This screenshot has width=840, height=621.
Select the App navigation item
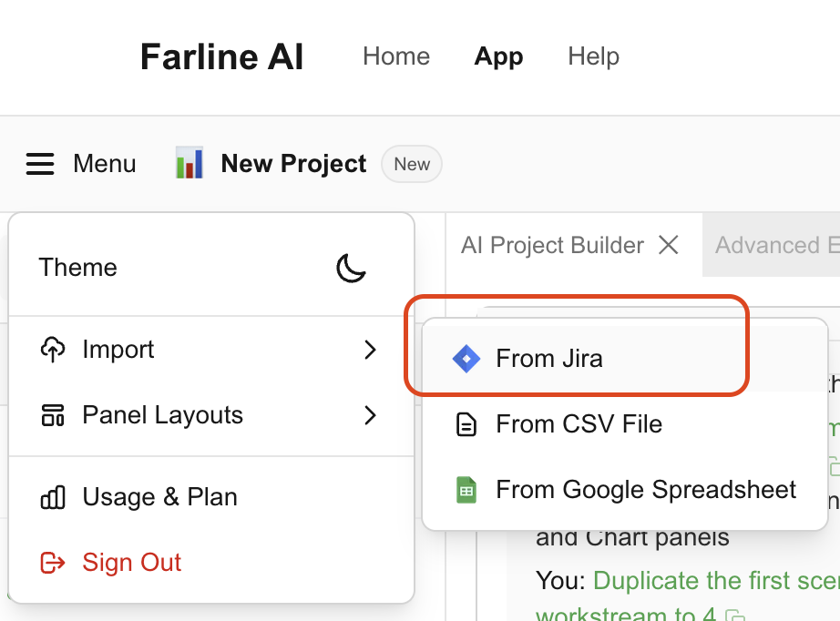[x=498, y=56]
